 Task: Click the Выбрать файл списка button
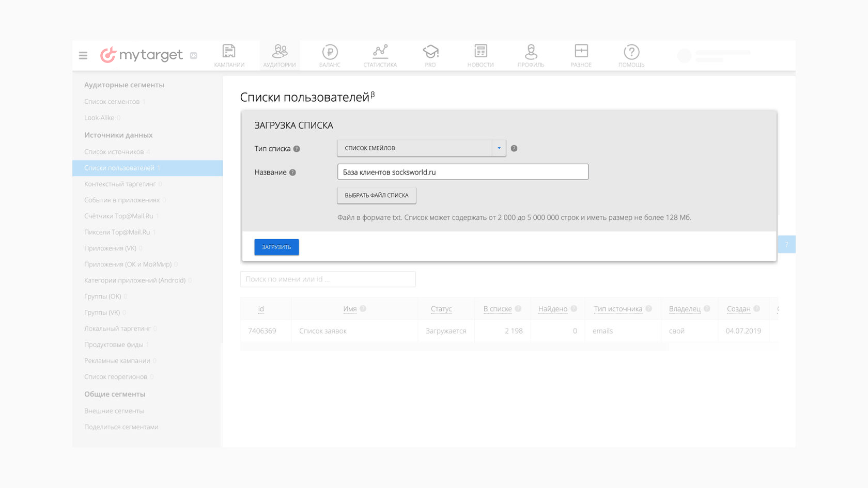click(x=377, y=195)
